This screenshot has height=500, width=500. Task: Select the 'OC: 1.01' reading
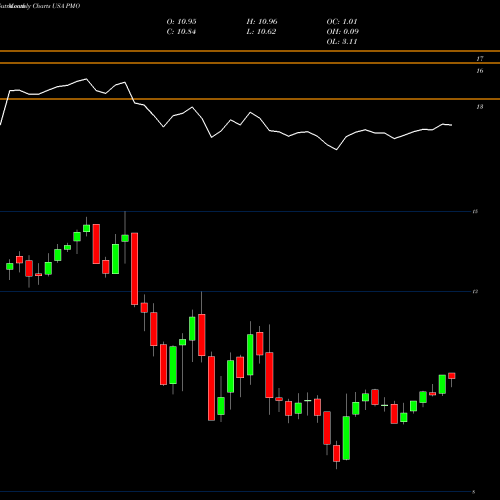pos(342,22)
